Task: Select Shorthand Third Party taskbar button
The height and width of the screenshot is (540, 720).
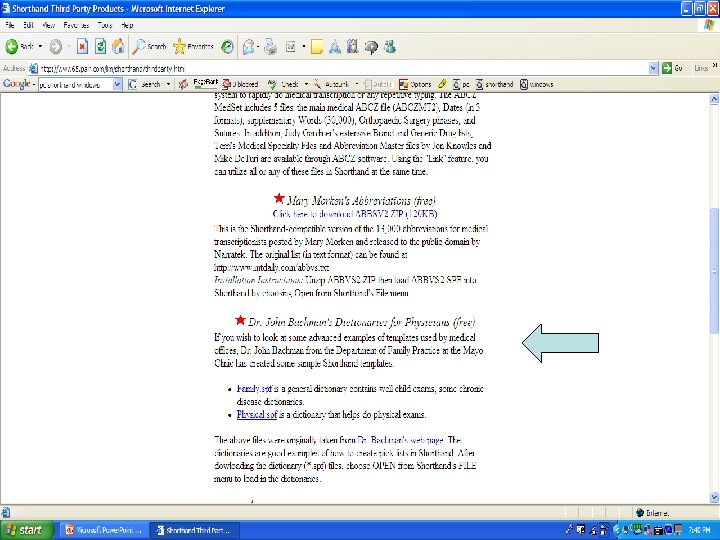Action: coord(197,530)
